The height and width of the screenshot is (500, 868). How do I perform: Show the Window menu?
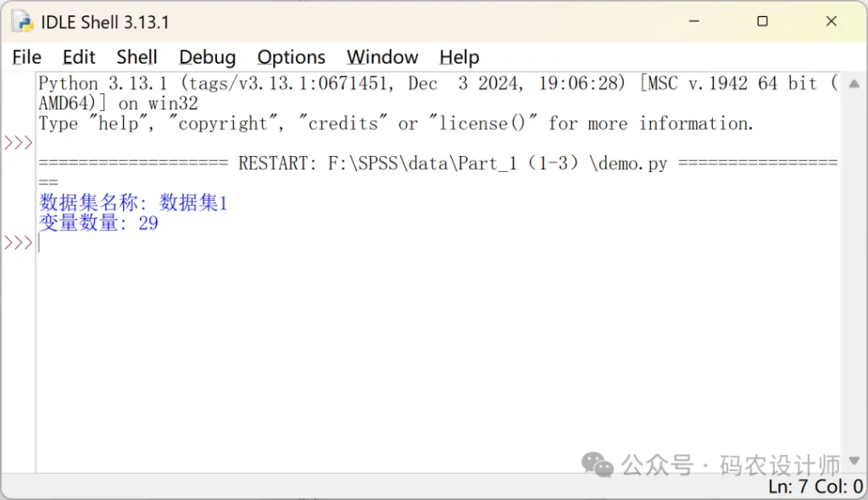coord(382,58)
